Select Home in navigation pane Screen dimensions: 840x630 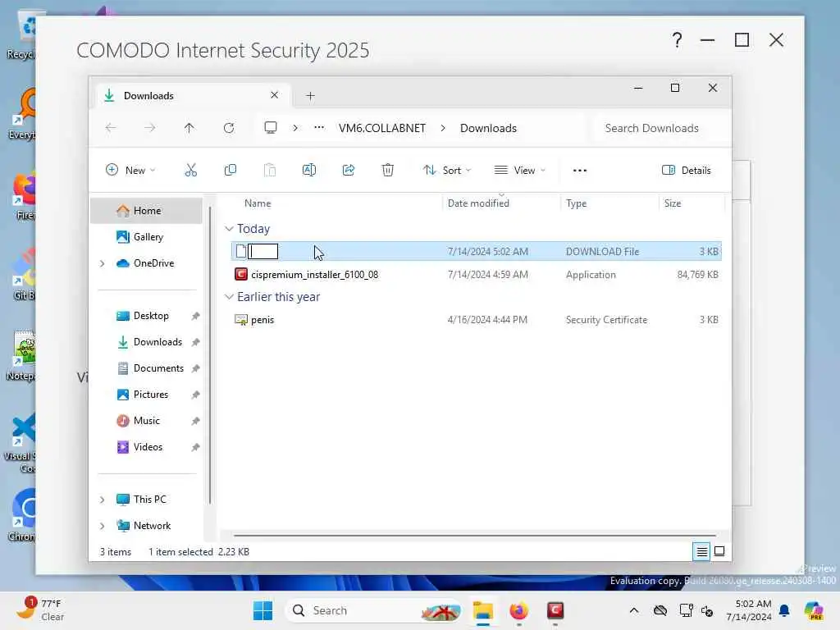pyautogui.click(x=146, y=211)
